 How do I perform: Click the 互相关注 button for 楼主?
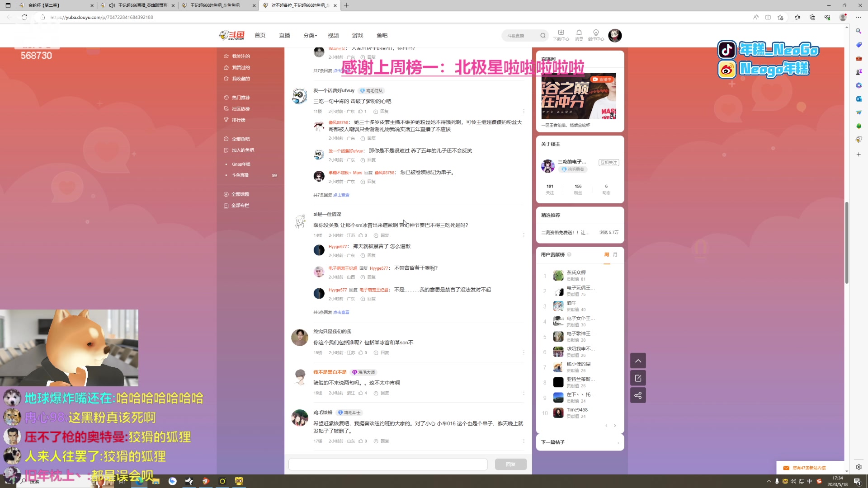tap(609, 163)
